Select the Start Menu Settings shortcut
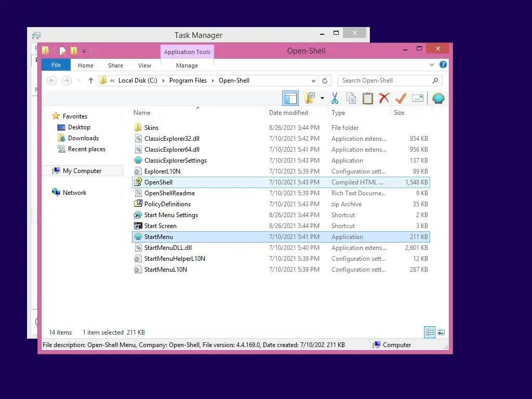 (281, 215)
